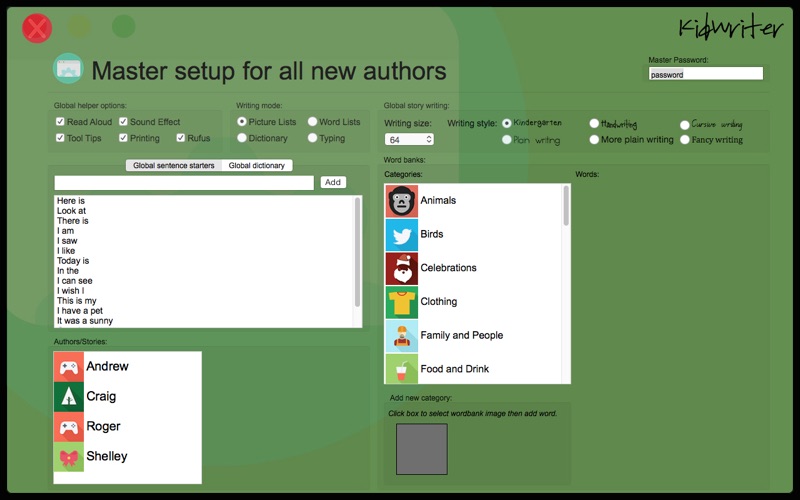
Task: Select the 'In the' sentence starter
Action: tap(68, 271)
